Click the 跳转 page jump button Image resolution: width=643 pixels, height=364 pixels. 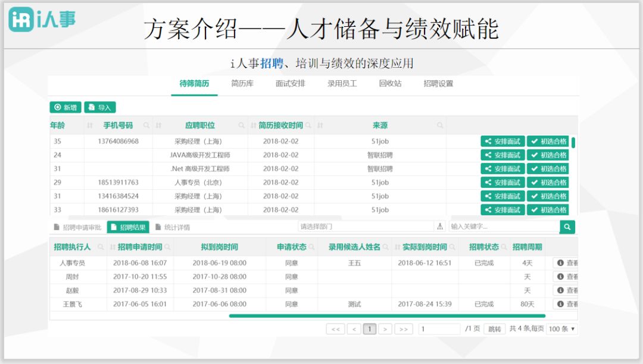[494, 328]
